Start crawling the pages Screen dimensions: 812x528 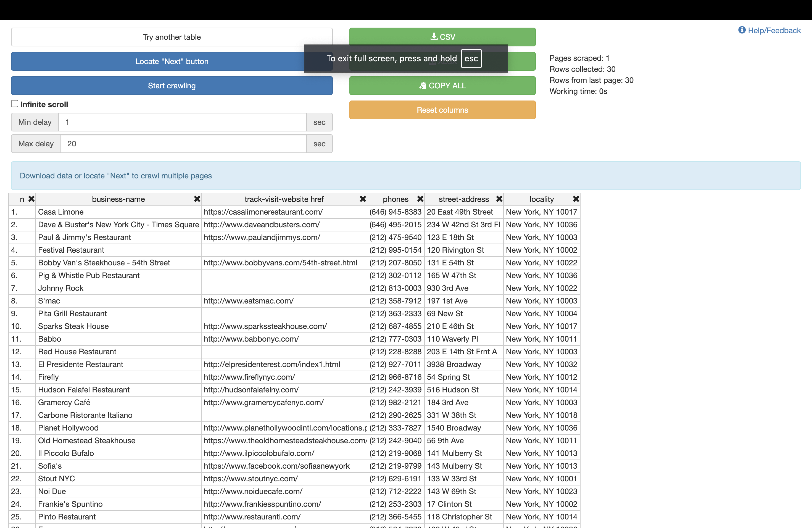coord(172,86)
